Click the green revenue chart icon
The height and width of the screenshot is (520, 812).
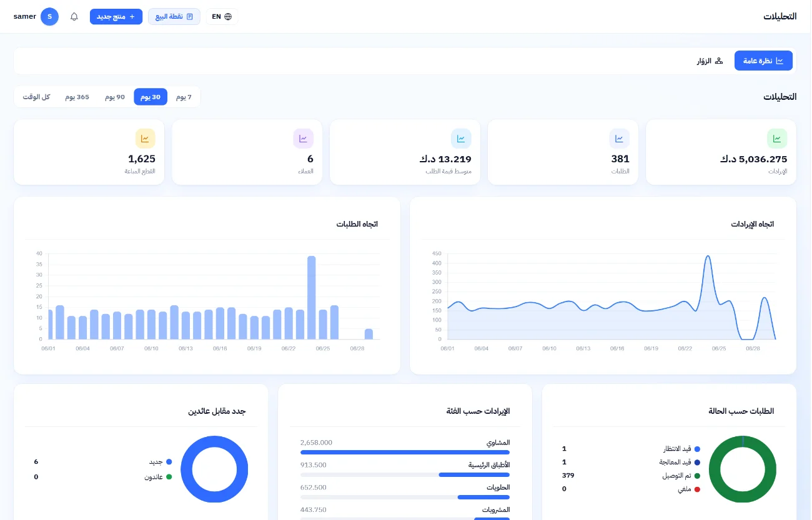click(x=777, y=139)
